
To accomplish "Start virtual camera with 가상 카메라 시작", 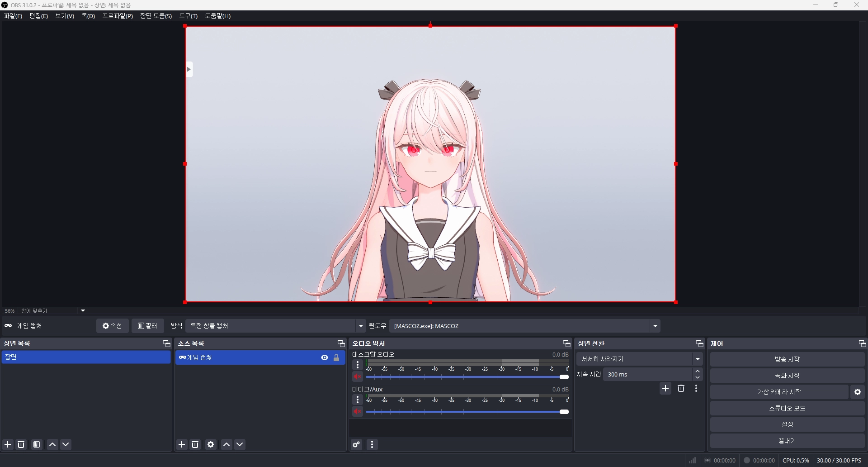I will tap(779, 392).
